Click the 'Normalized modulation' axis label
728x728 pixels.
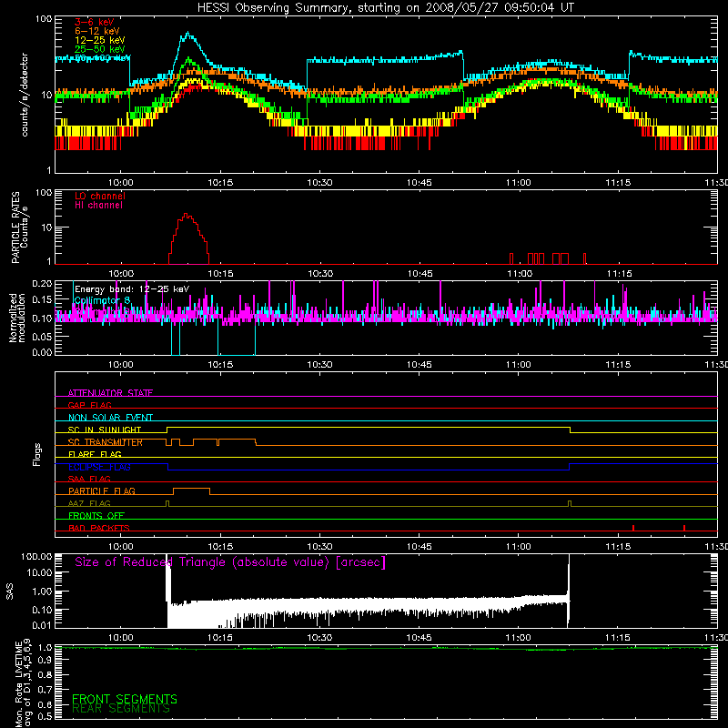[16, 318]
